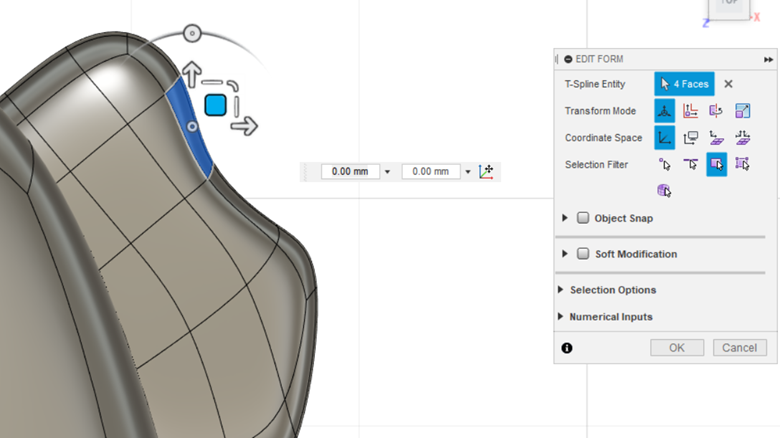Screen dimensions: 780x438
Task: Click the horizontal scale bar manipulator
Action: (x=212, y=82)
